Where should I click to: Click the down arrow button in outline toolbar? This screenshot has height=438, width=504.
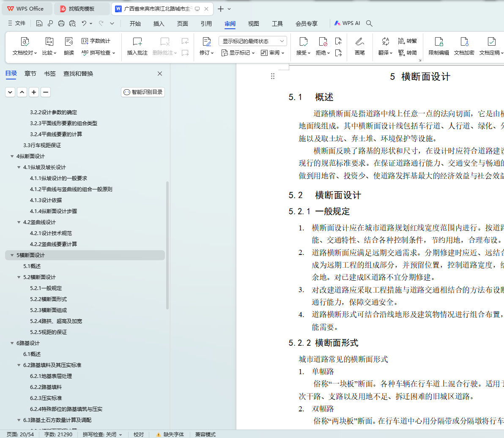pyautogui.click(x=10, y=92)
